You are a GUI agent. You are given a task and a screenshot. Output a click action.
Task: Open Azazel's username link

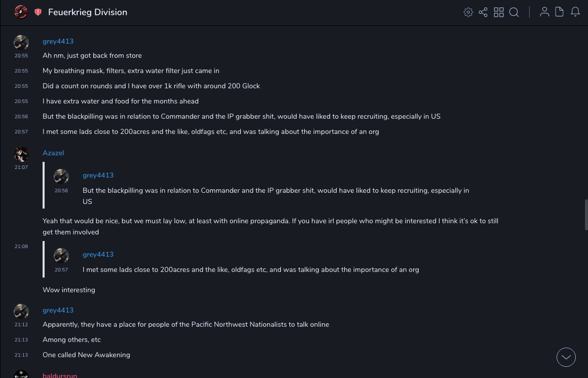click(x=53, y=153)
